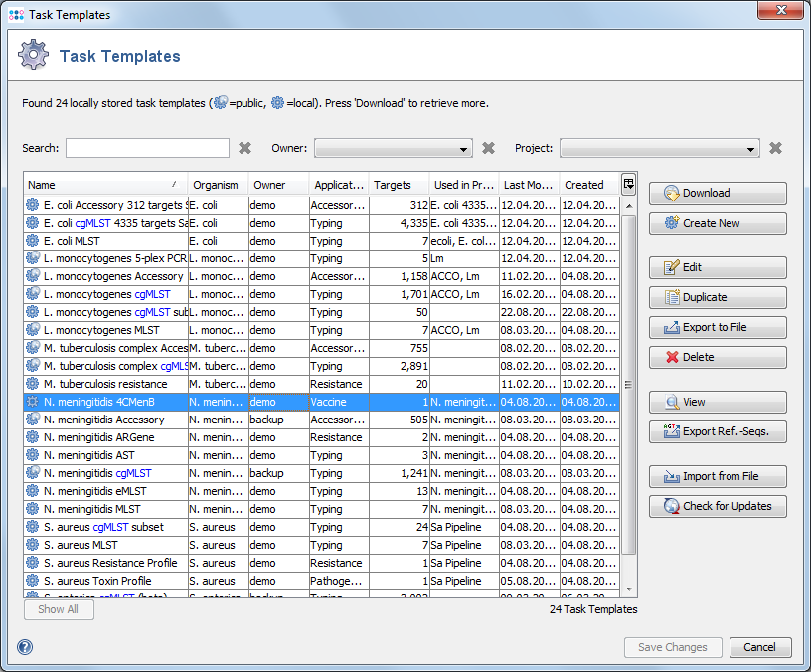
Task: Open the help question mark icon
Action: point(25,647)
